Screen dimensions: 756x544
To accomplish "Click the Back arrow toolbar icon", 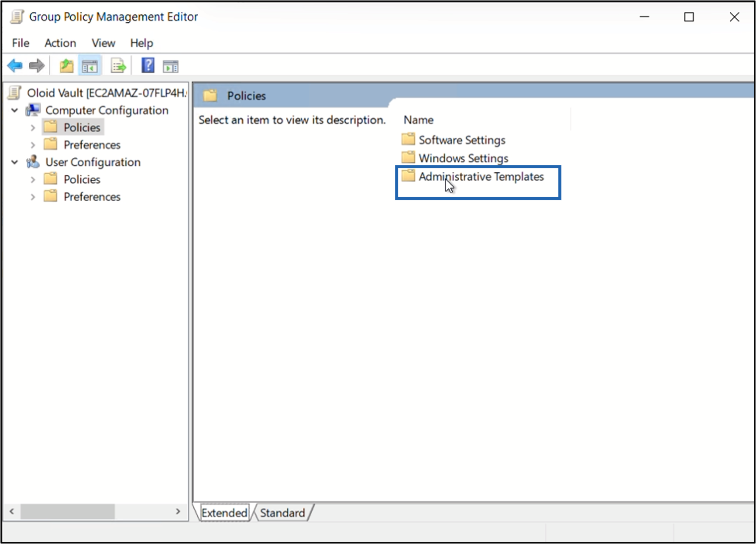I will (x=15, y=65).
